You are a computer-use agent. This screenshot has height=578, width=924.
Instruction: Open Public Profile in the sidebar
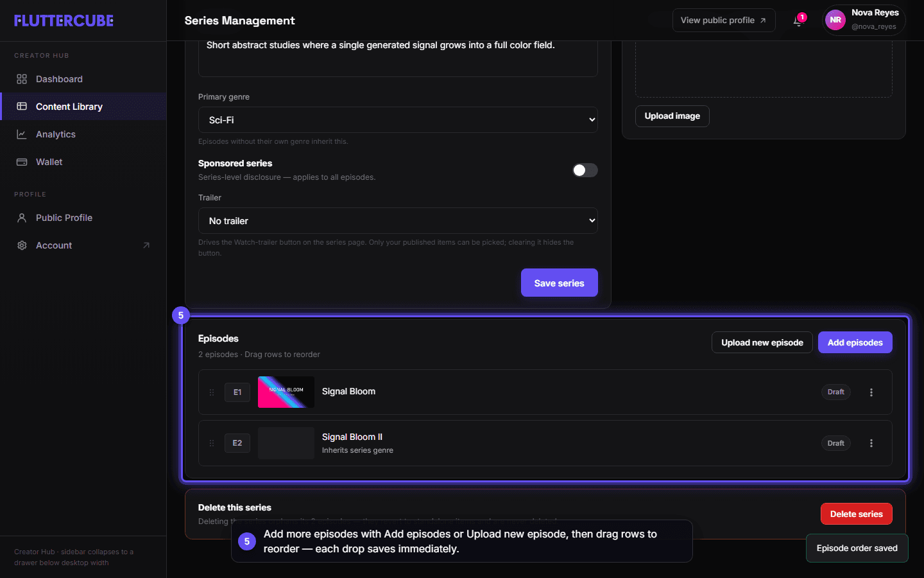(83, 218)
